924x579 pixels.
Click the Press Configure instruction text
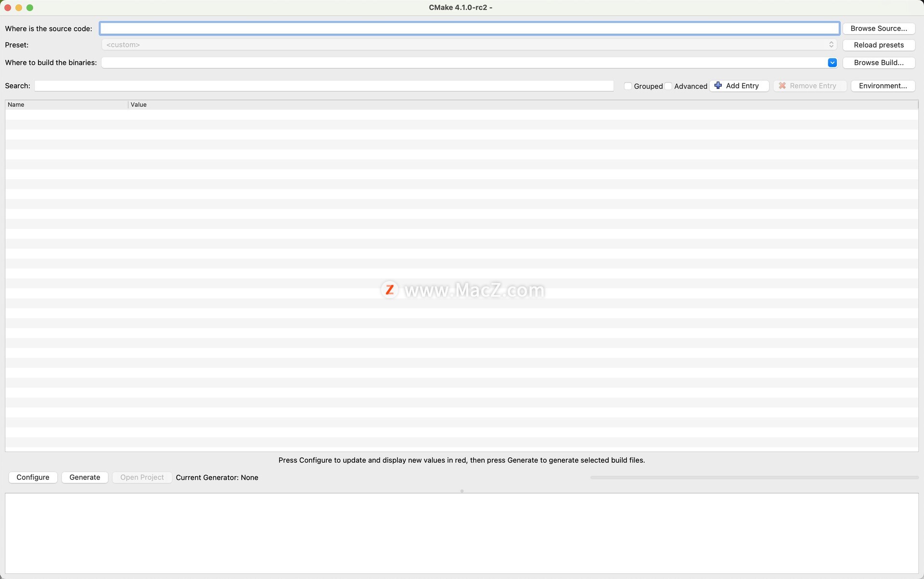pyautogui.click(x=462, y=460)
